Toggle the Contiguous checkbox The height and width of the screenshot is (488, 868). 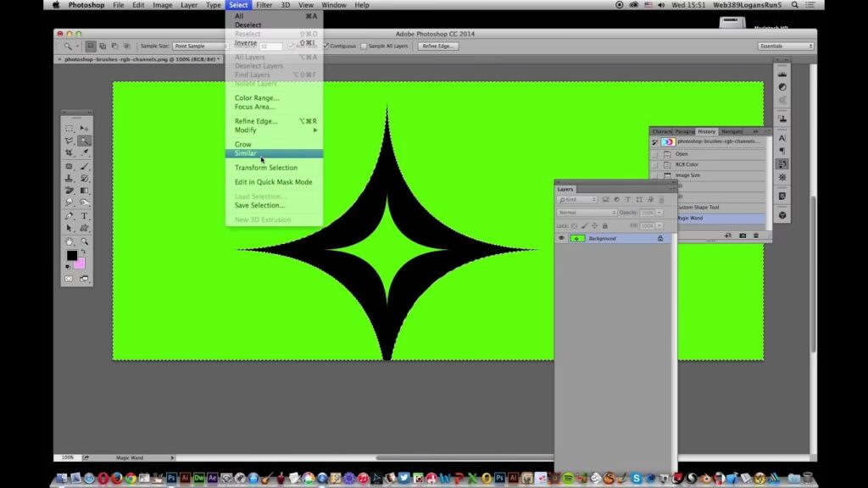(327, 46)
